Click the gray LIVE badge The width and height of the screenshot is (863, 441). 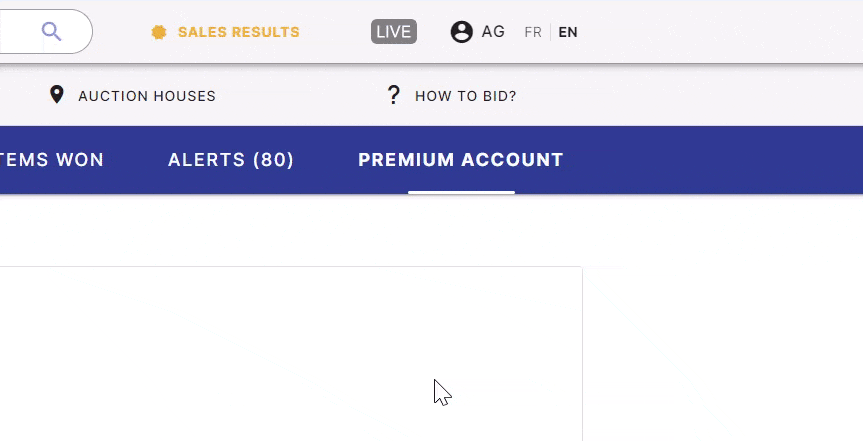coord(394,31)
